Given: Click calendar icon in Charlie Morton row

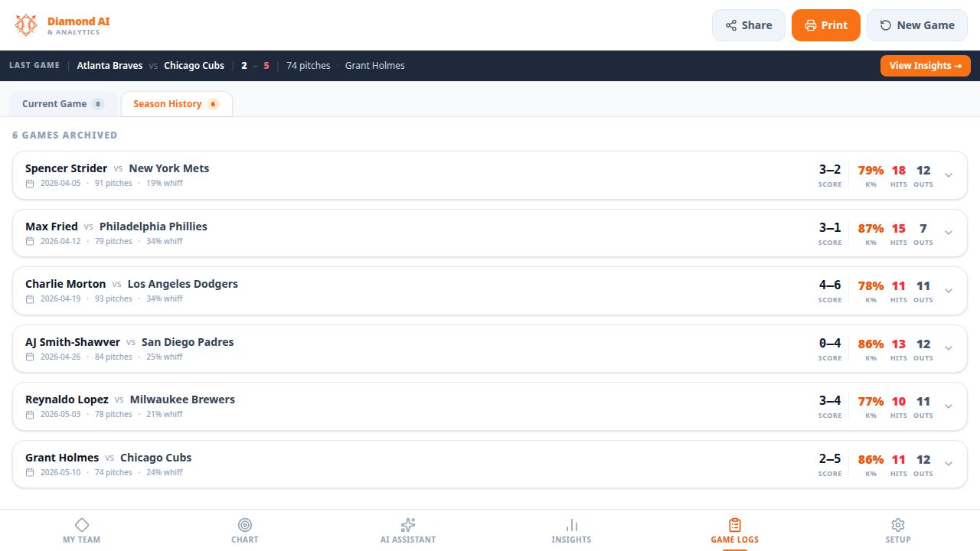Looking at the screenshot, I should click(x=30, y=299).
